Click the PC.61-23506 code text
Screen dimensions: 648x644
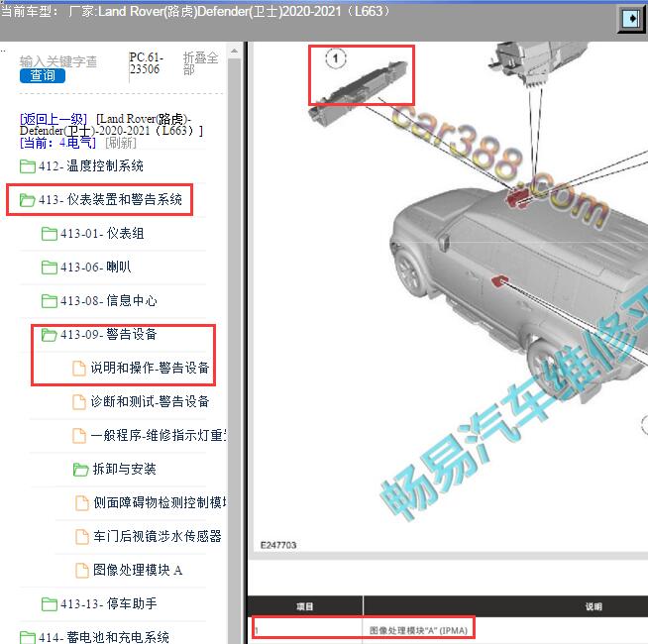(x=147, y=63)
